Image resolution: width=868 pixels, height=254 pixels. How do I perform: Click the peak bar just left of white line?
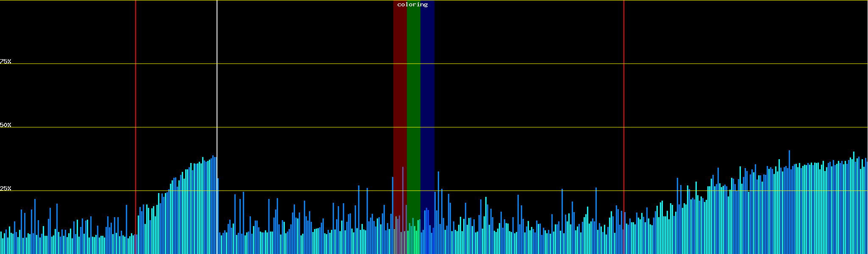tap(213, 203)
